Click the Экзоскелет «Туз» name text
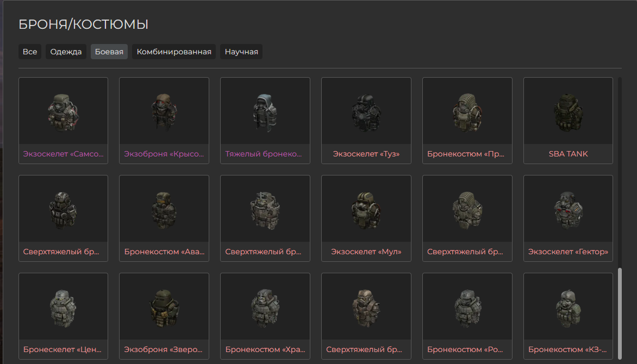Image resolution: width=637 pixels, height=364 pixels. [x=366, y=154]
